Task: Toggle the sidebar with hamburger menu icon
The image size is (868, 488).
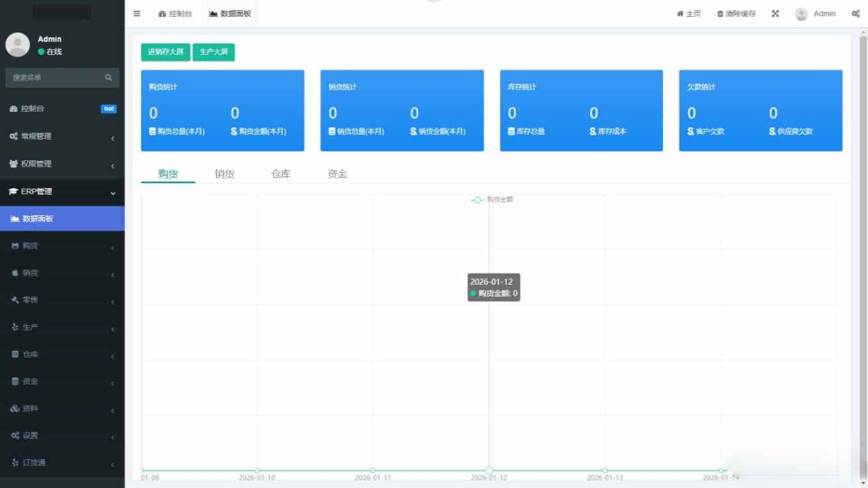Action: (x=136, y=13)
